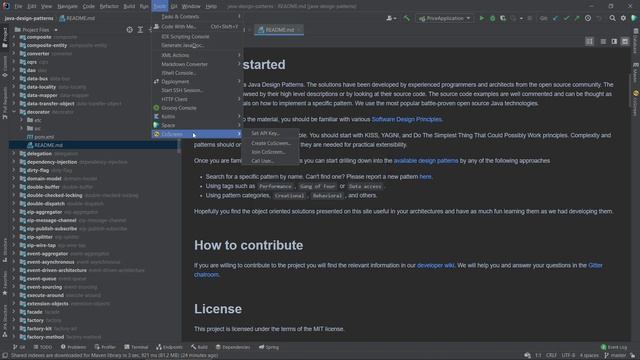Screen dimensions: 640x360
Task: Expand the facade module folder
Action: [x=14, y=312]
